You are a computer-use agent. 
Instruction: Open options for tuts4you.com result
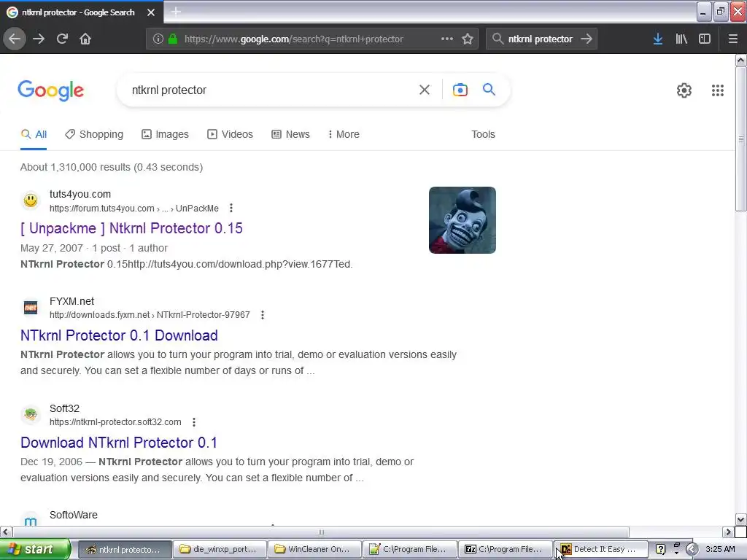tap(231, 208)
